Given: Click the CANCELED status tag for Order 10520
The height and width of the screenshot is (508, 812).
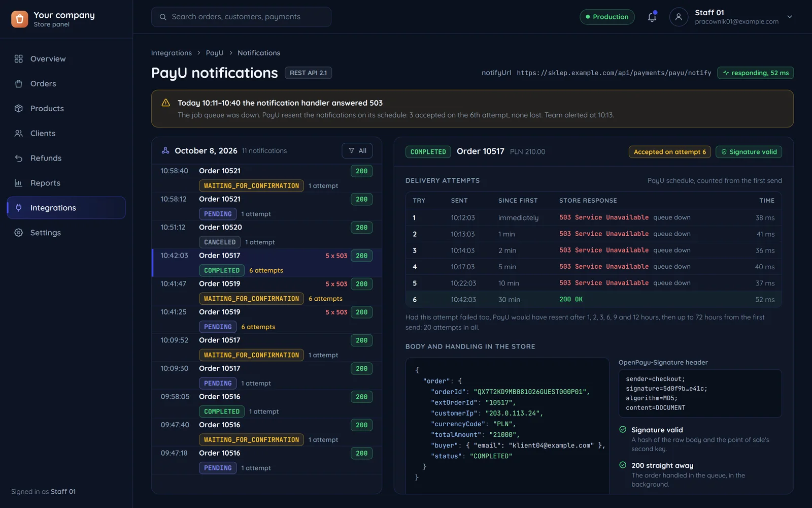Looking at the screenshot, I should (x=220, y=242).
